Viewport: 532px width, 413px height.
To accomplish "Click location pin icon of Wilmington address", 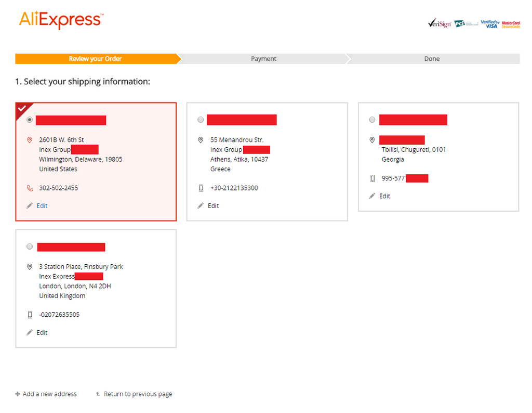I will pyautogui.click(x=30, y=140).
